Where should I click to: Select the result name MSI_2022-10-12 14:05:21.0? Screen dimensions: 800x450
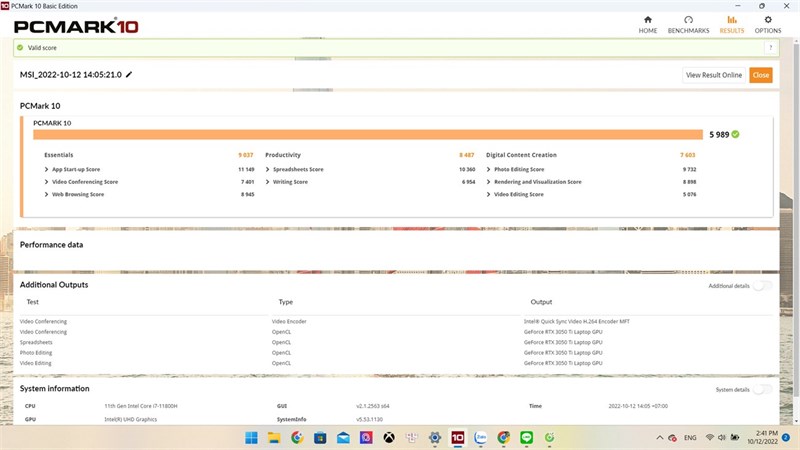point(70,74)
